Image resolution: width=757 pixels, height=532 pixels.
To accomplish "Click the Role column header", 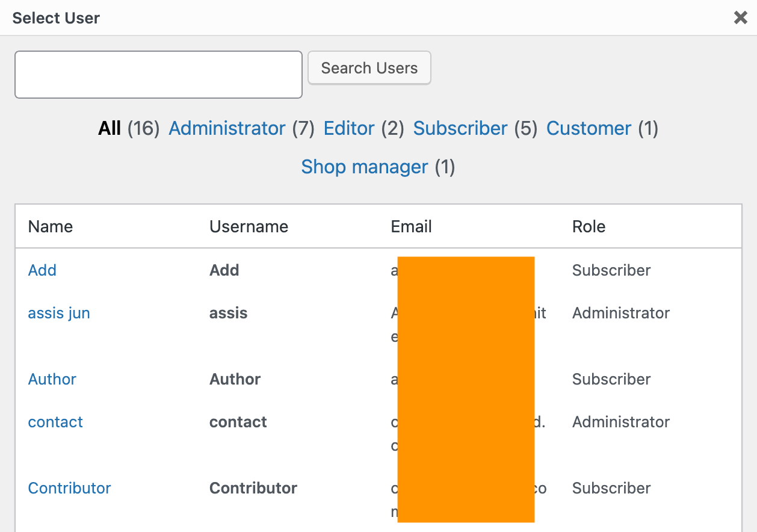I will click(589, 227).
